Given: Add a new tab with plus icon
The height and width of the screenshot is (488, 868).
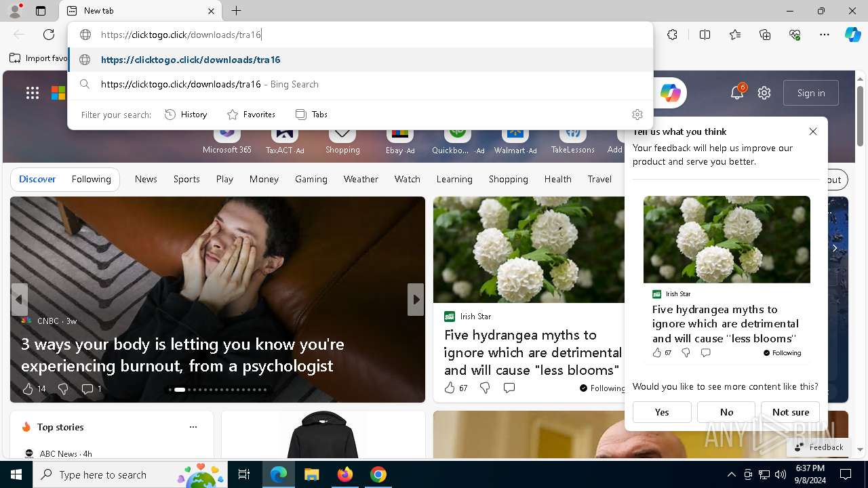Looking at the screenshot, I should tap(236, 11).
